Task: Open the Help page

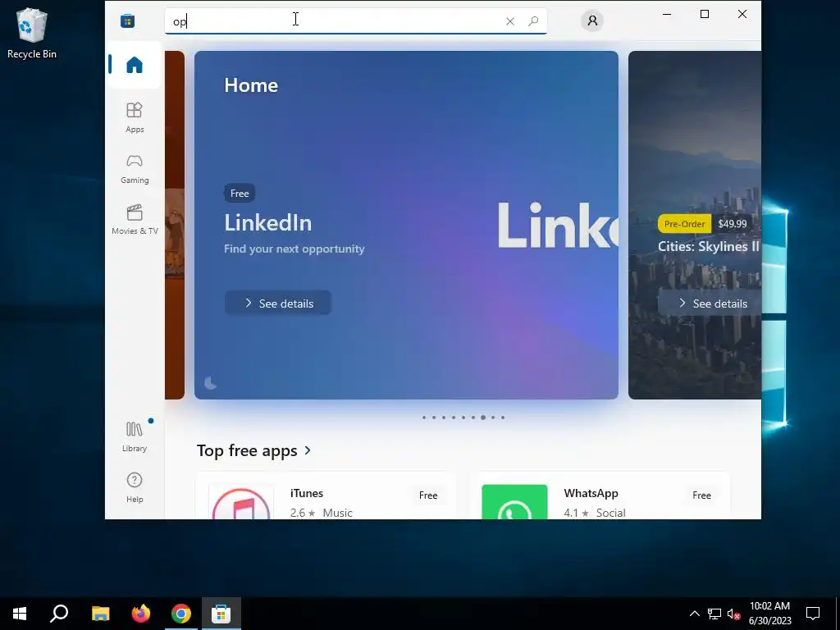Action: pos(135,487)
